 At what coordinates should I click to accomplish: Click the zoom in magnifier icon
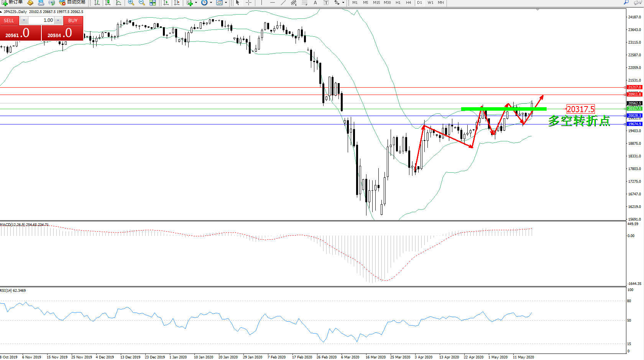131,3
